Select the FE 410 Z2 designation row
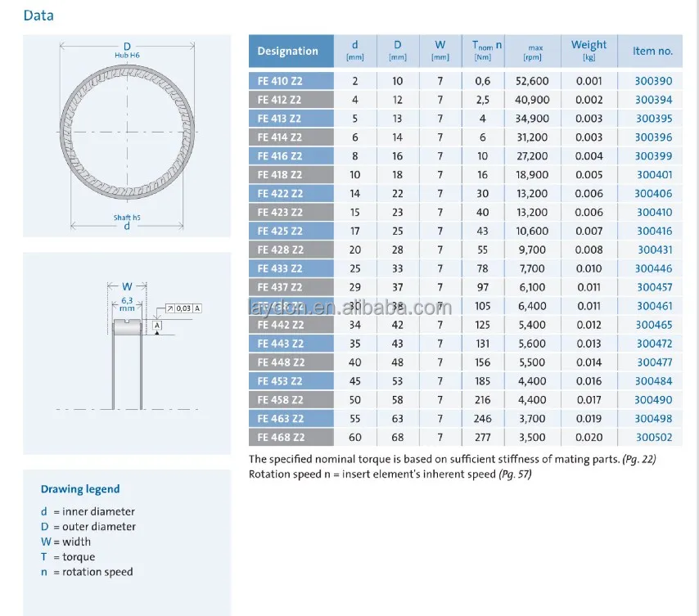The width and height of the screenshot is (699, 616). click(280, 81)
